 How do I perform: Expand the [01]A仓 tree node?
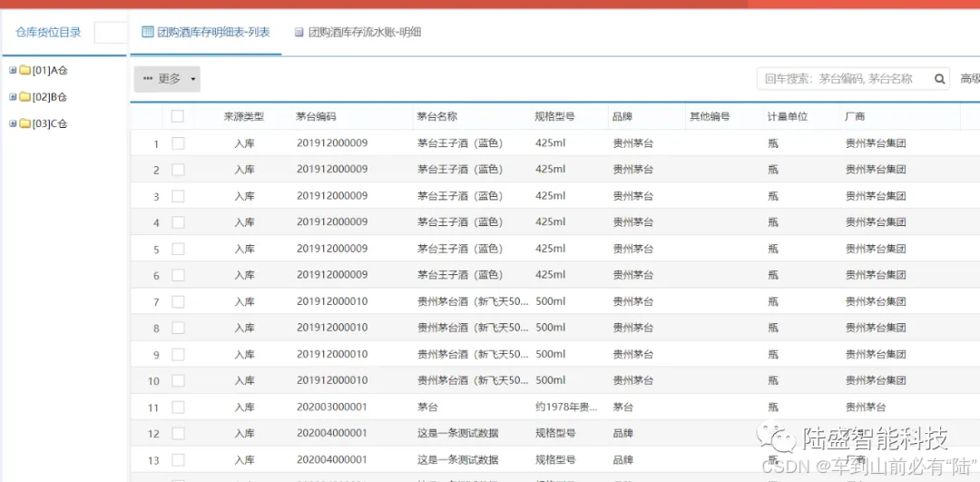coord(13,70)
